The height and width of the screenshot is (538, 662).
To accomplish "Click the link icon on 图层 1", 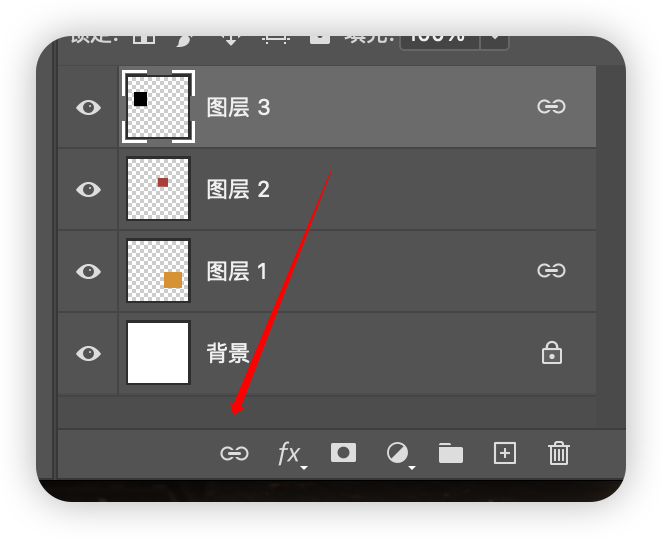I will (551, 270).
